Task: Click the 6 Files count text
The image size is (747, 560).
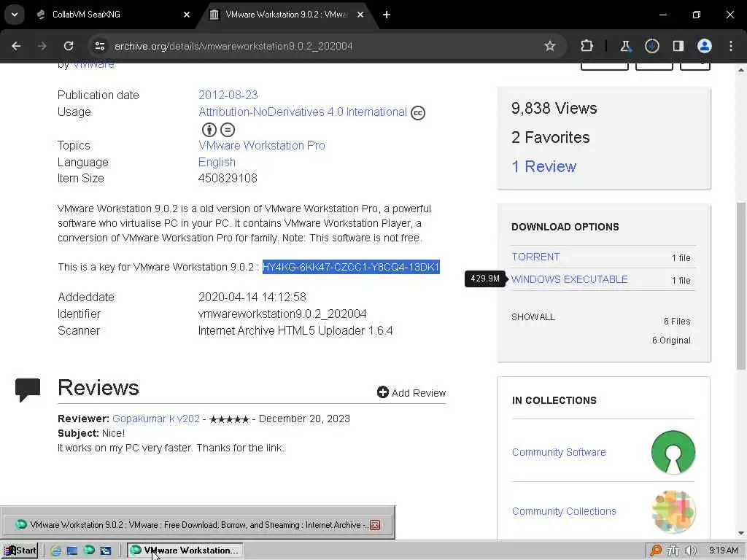Action: pos(677,322)
